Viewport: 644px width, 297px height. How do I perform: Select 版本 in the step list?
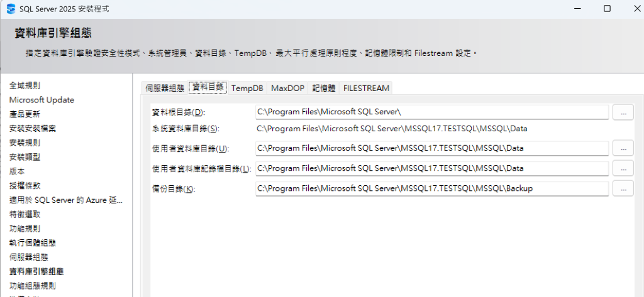(x=17, y=171)
